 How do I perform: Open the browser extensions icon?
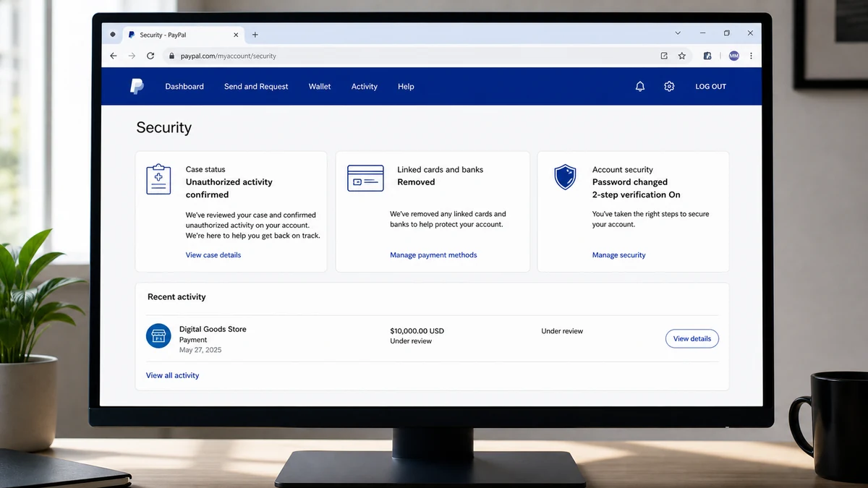[707, 56]
